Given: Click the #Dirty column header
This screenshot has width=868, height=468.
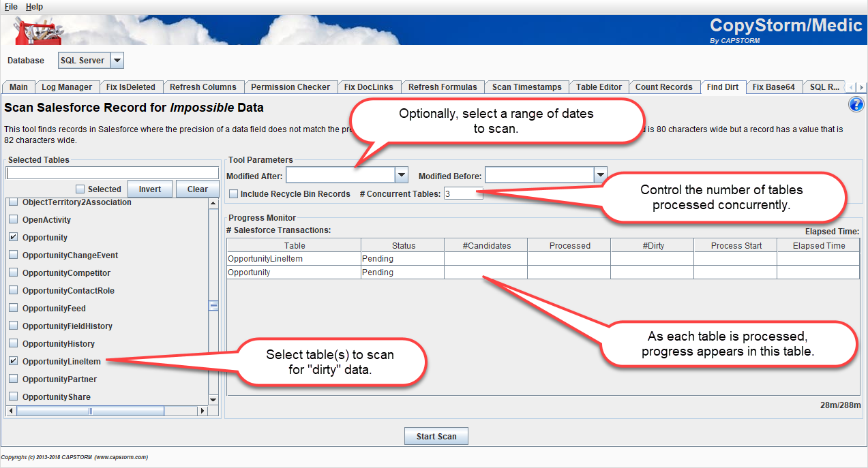Looking at the screenshot, I should point(653,246).
